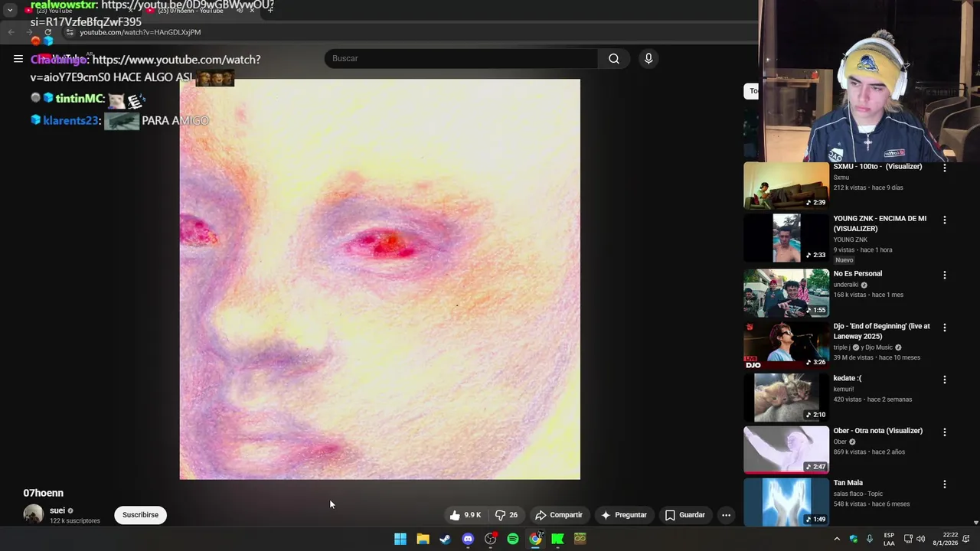Share the video with Compartir

(559, 515)
